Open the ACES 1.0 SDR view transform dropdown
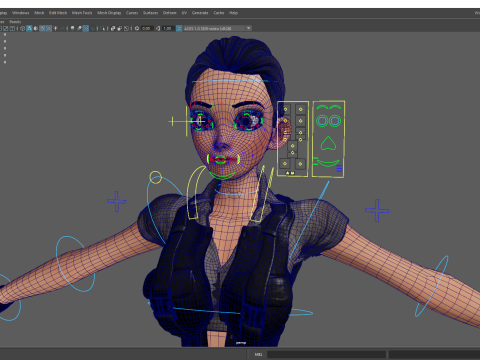 217,28
